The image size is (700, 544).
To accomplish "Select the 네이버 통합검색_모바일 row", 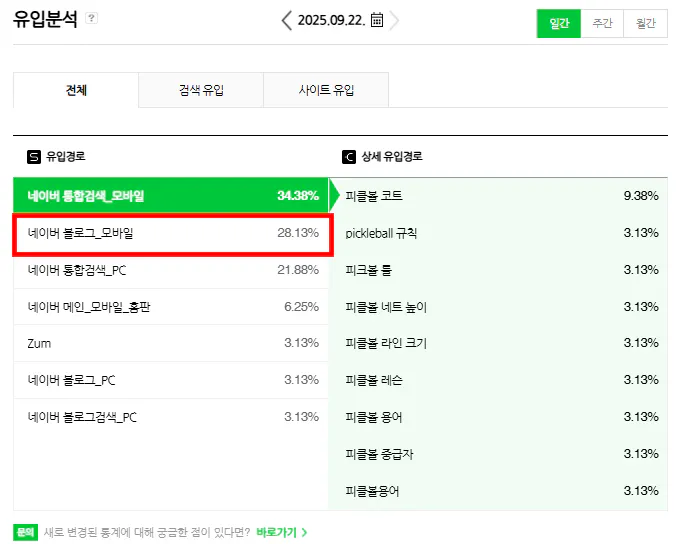I will click(x=171, y=195).
